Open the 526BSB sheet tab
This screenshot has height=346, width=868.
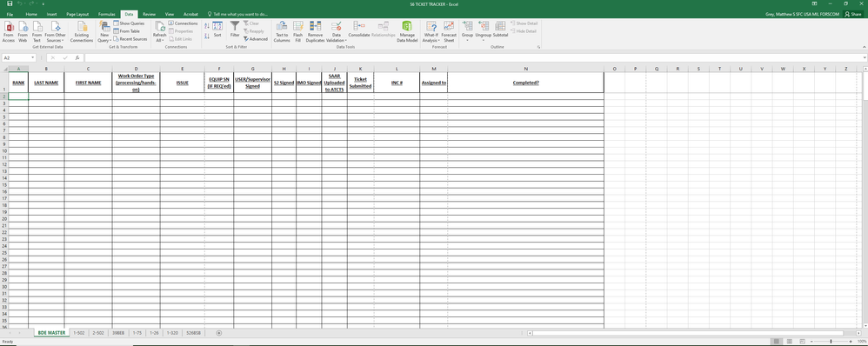(194, 333)
